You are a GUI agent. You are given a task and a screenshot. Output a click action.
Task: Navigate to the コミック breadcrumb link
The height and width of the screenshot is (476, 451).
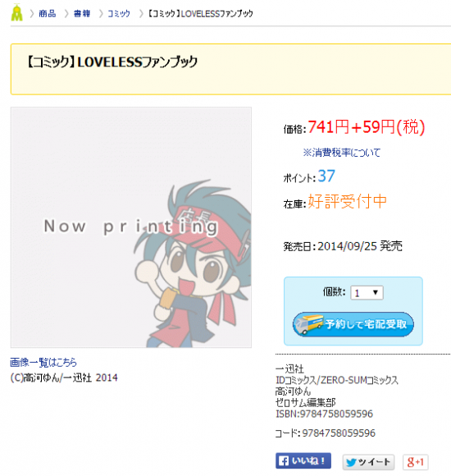click(x=119, y=14)
